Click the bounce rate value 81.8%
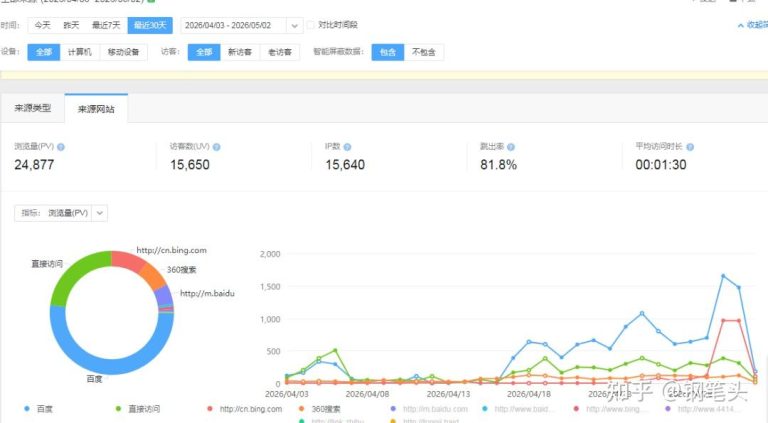This screenshot has width=768, height=423. 499,164
